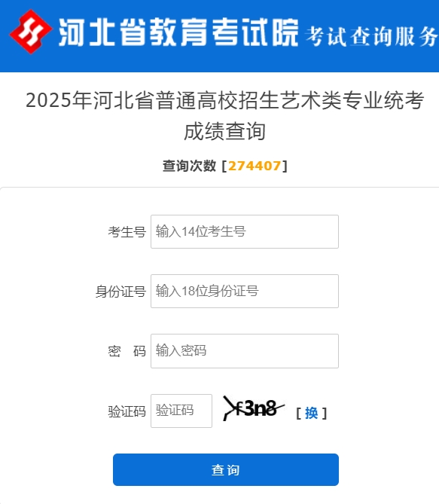Click the 验证码 field label
Image resolution: width=439 pixels, height=504 pixels.
(127, 411)
